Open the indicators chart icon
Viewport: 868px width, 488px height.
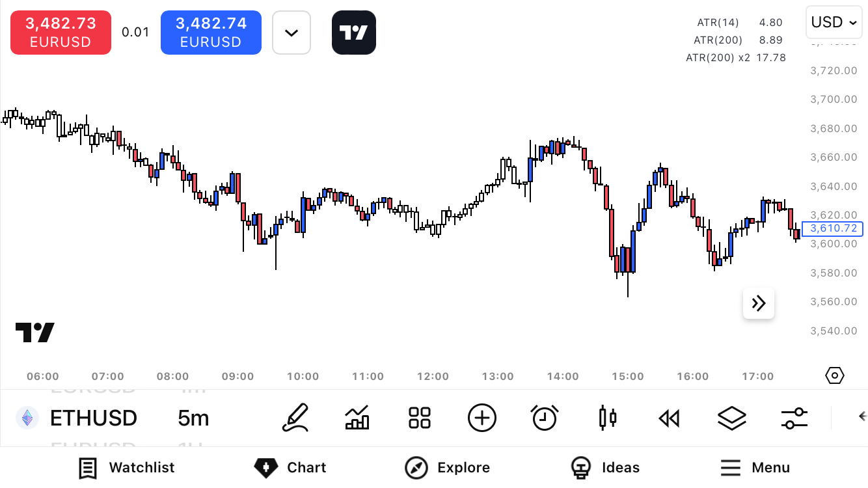[357, 417]
